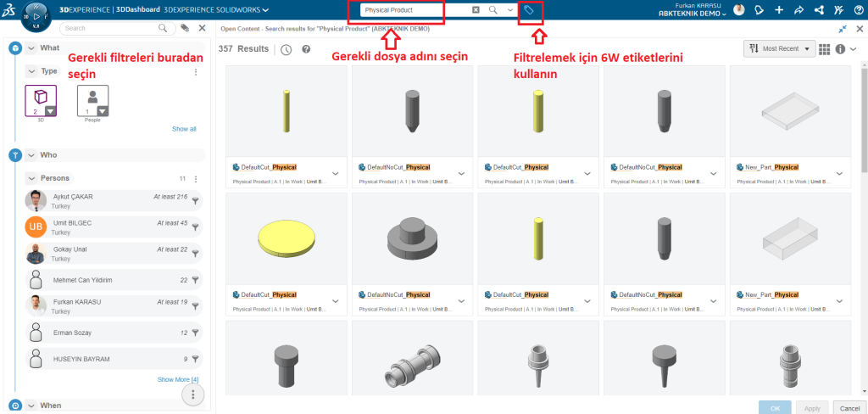868x414 pixels.
Task: Open ABKTEKNIK DEMO platform menu
Action: point(693,14)
